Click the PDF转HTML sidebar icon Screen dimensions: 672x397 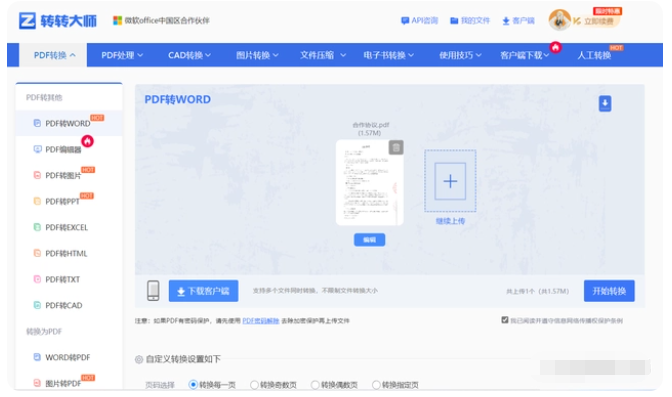(37, 253)
